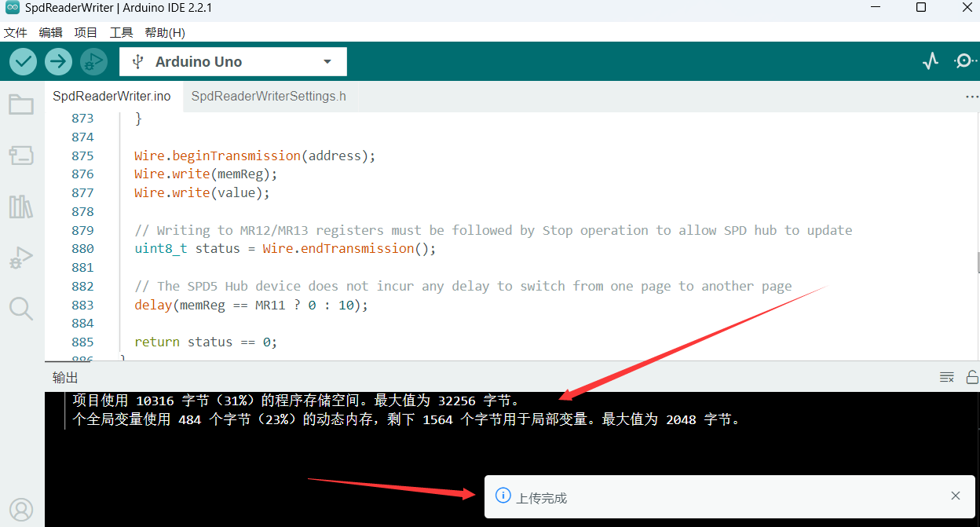Click the Arduino IDE logo in title bar

pyautogui.click(x=12, y=8)
